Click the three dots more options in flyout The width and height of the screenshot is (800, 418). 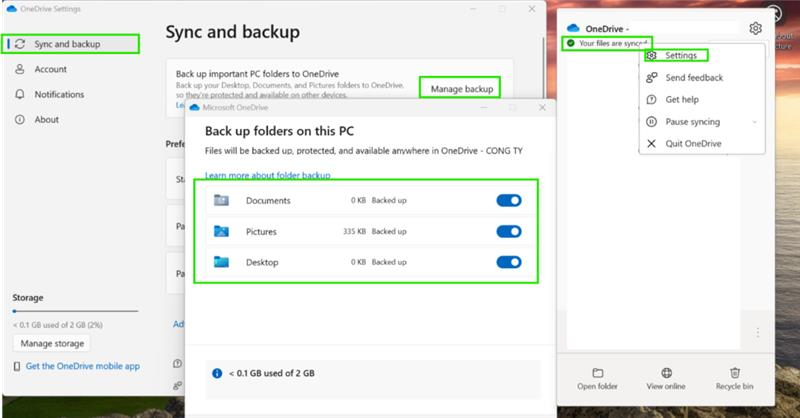coord(758,332)
